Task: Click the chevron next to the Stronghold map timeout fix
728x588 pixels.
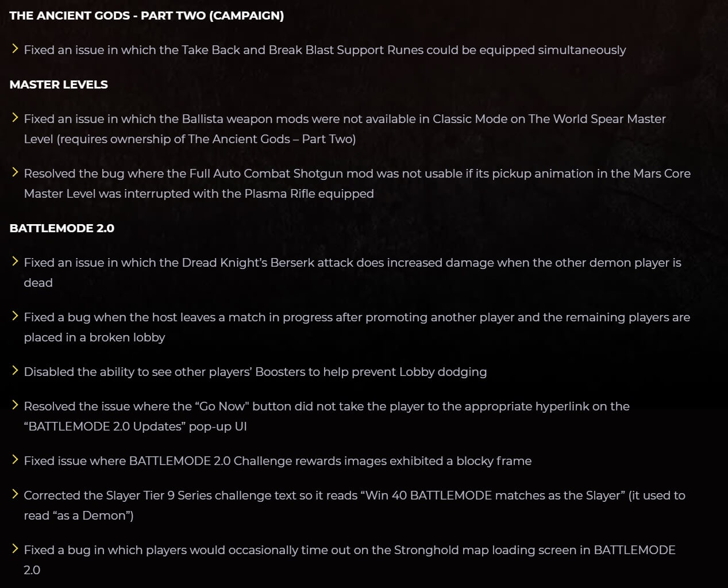Action: [15, 549]
